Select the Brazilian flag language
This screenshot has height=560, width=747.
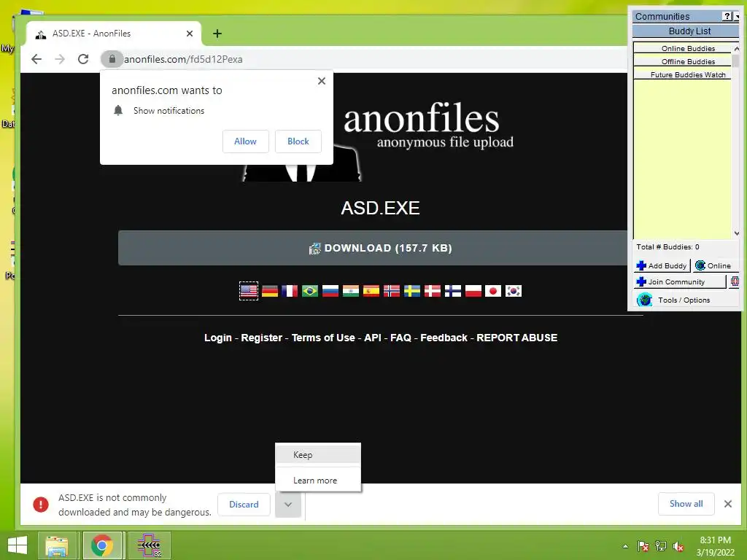[x=310, y=290]
